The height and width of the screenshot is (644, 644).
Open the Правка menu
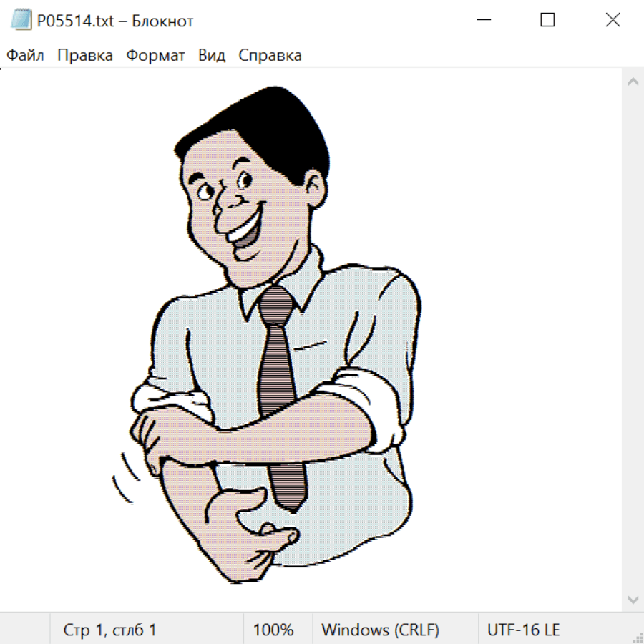pyautogui.click(x=85, y=56)
